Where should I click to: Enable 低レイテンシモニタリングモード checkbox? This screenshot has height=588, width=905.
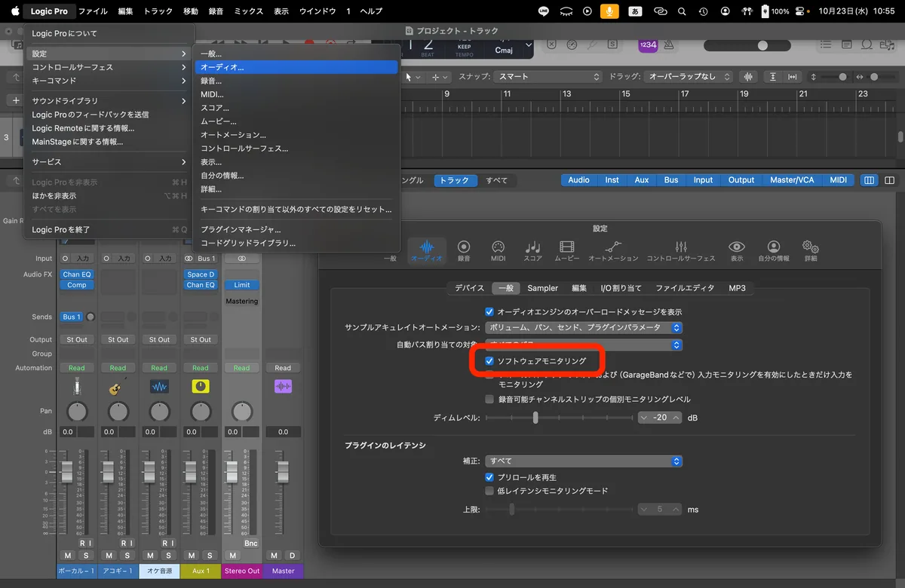489,491
